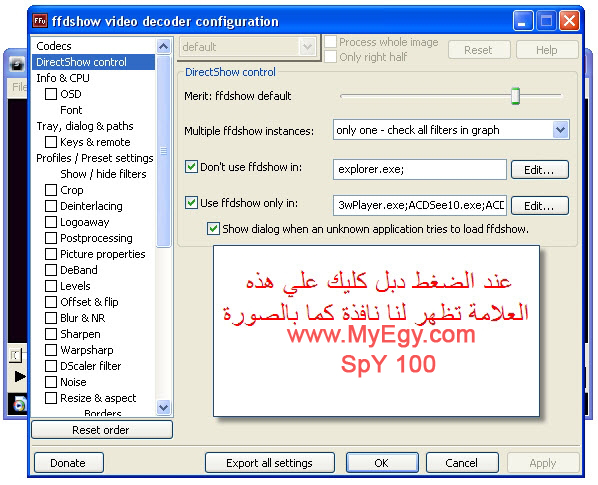Image resolution: width=598 pixels, height=485 pixels.
Task: Click the Use ffdshow only in text field
Action: (420, 206)
